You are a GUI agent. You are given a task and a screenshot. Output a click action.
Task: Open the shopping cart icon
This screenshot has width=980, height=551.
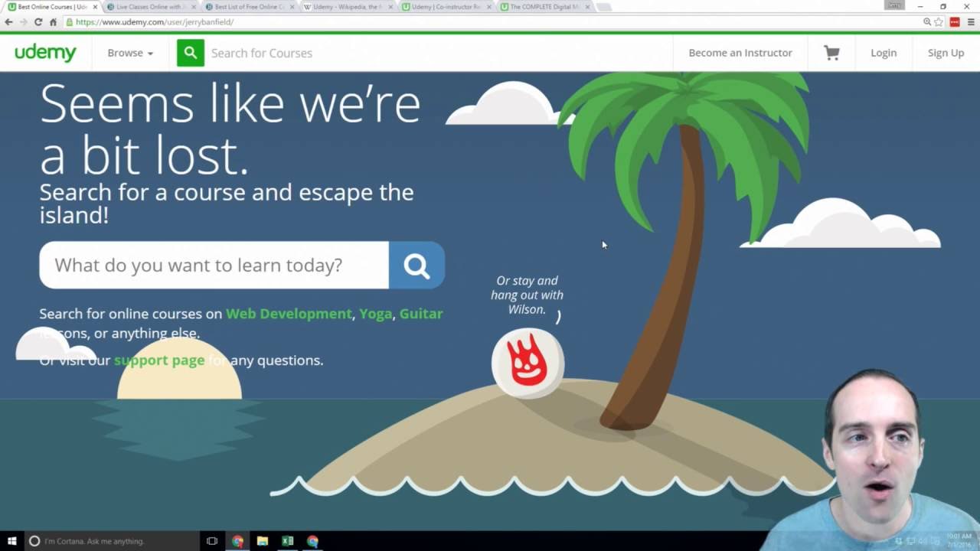click(831, 53)
